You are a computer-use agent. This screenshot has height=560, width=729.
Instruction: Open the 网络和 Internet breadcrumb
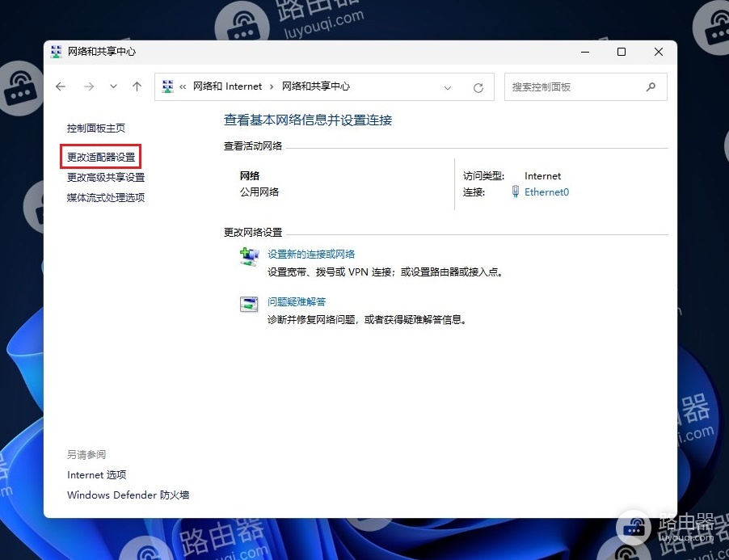tap(227, 86)
